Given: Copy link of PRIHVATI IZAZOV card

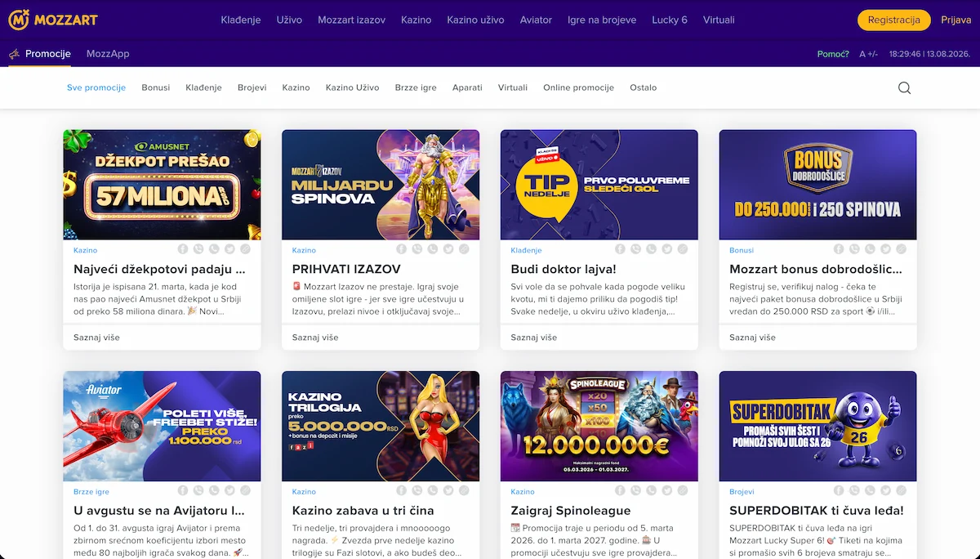Looking at the screenshot, I should (464, 249).
